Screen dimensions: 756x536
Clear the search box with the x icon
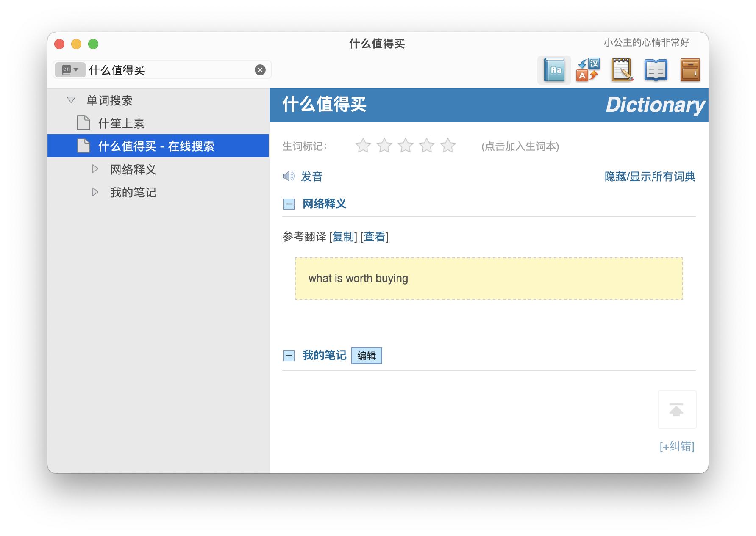tap(259, 69)
